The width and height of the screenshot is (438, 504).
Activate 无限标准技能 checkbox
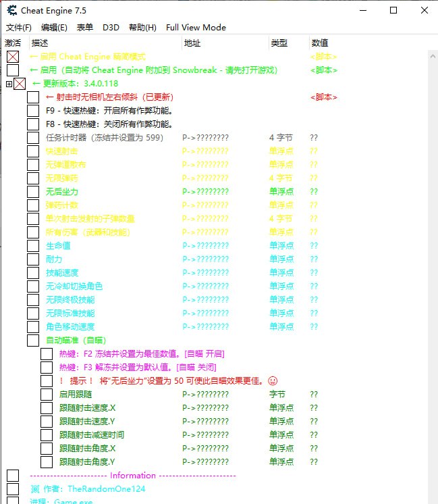click(33, 313)
